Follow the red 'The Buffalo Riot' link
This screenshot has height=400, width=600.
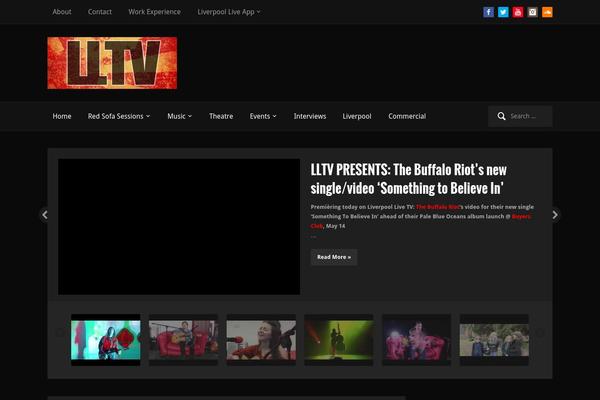click(x=438, y=207)
